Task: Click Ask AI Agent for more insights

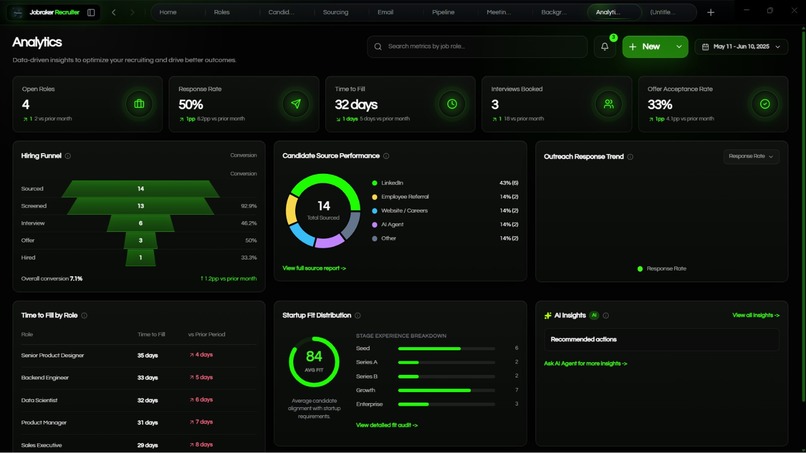Action: tap(585, 364)
